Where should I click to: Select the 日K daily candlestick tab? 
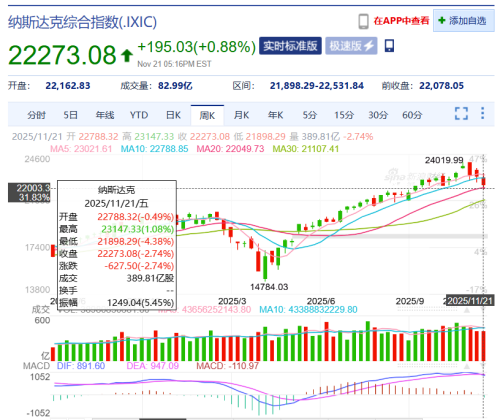[x=173, y=115]
